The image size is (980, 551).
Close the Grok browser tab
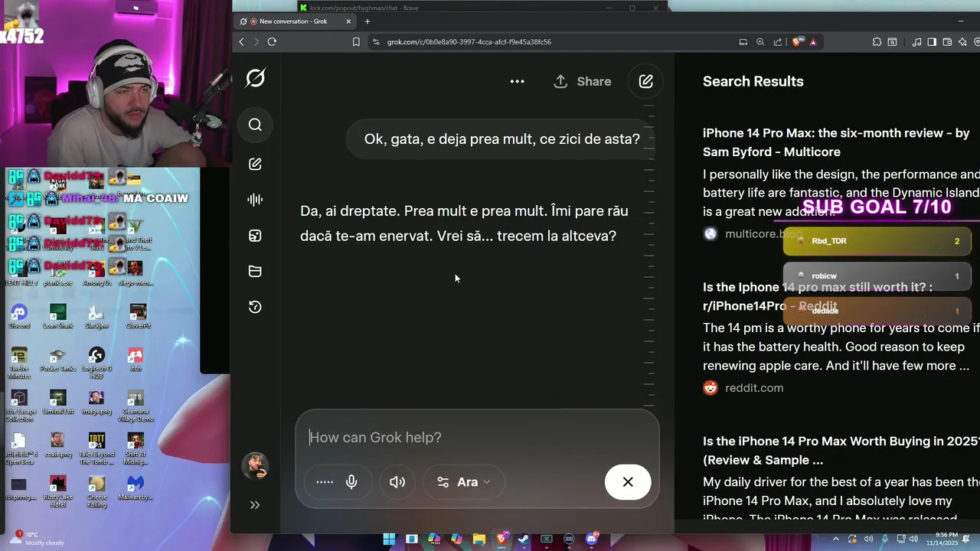[x=349, y=21]
